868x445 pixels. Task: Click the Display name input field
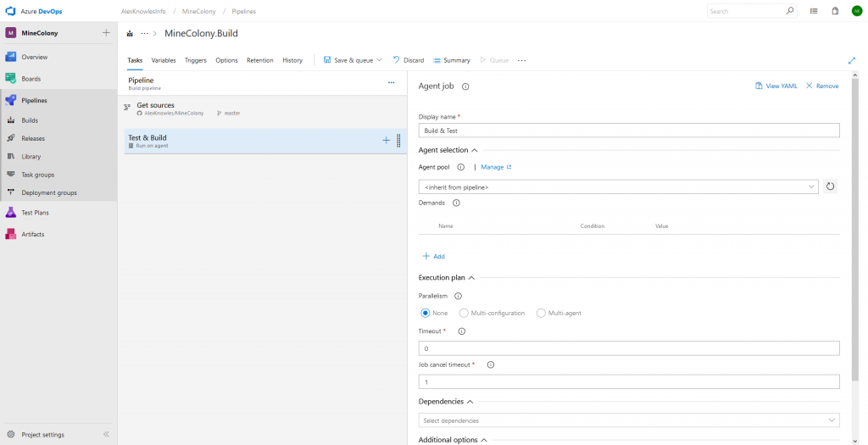[628, 131]
